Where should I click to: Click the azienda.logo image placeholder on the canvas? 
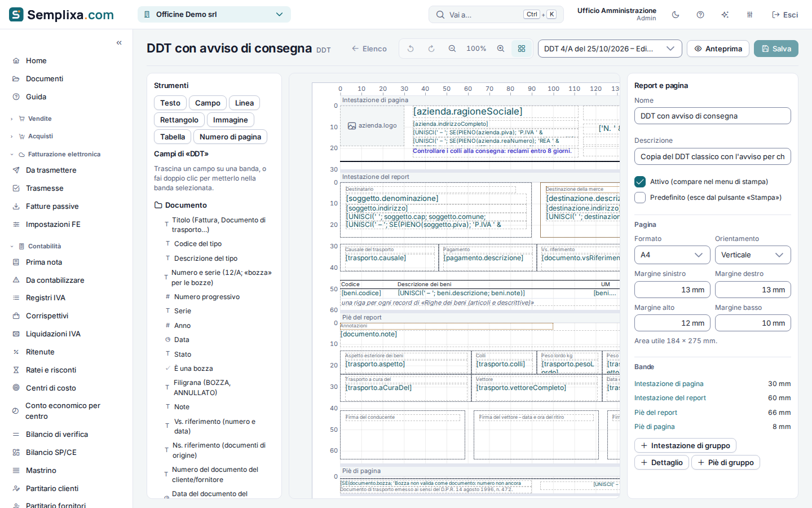(373, 126)
